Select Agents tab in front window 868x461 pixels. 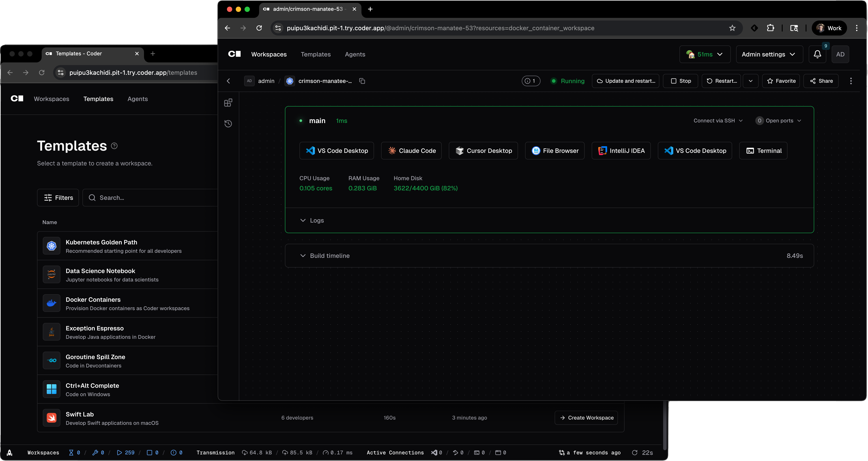[x=355, y=54]
